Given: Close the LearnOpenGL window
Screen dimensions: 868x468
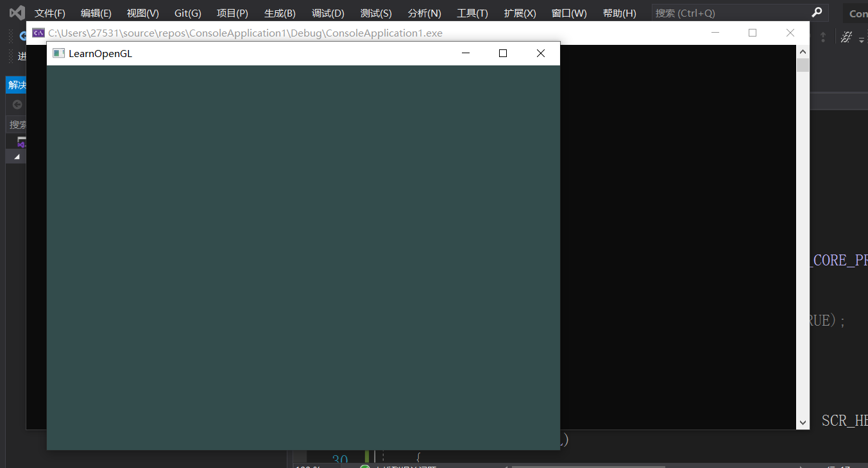Looking at the screenshot, I should coord(541,53).
